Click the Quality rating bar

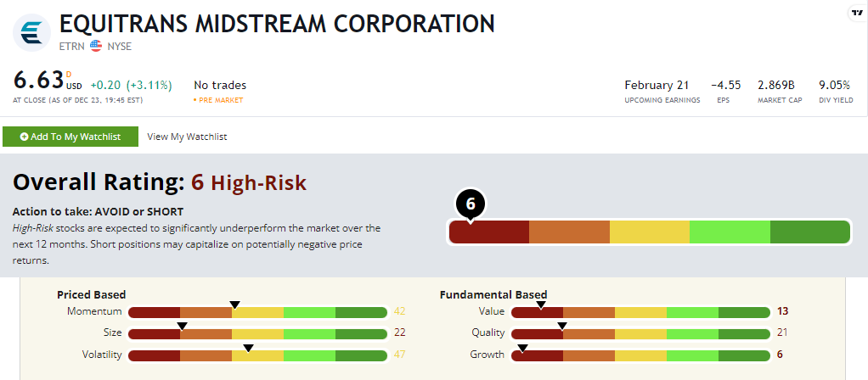(640, 334)
